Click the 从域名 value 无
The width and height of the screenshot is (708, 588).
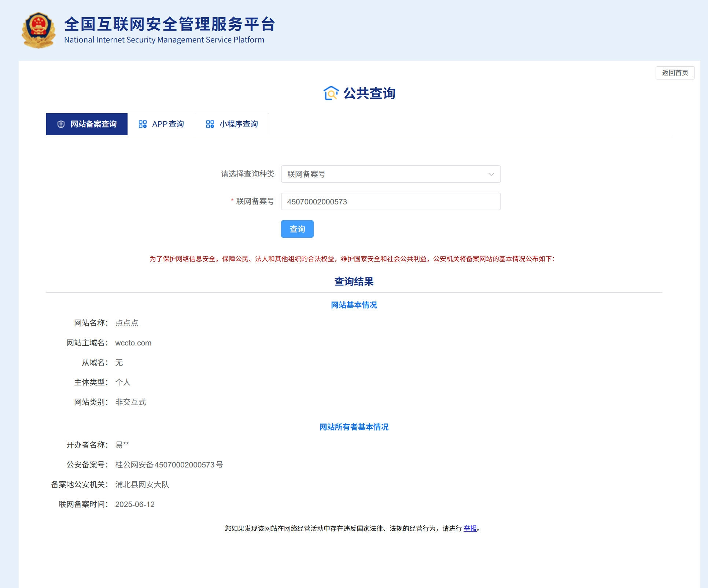point(119,362)
